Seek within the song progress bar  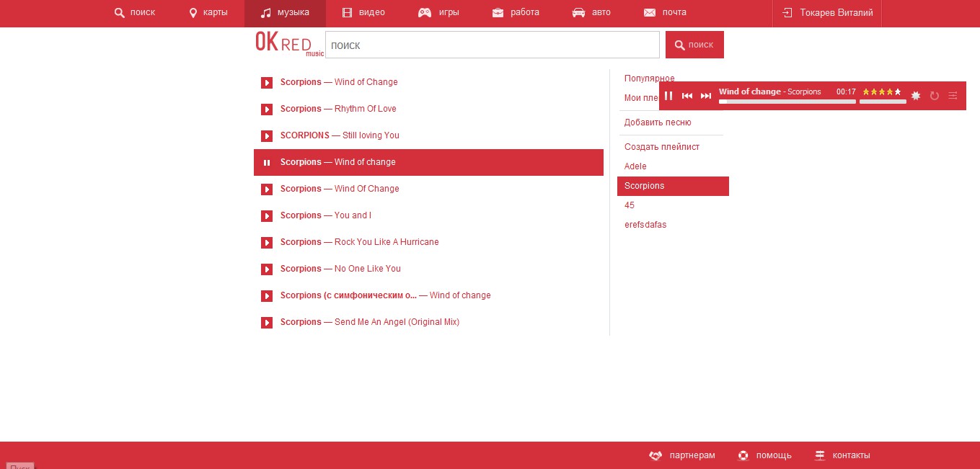(787, 102)
